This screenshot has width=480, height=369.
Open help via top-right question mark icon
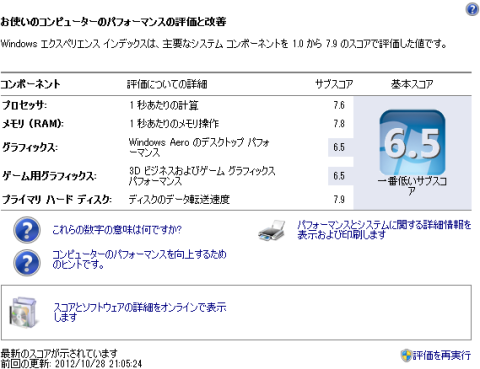click(472, 9)
